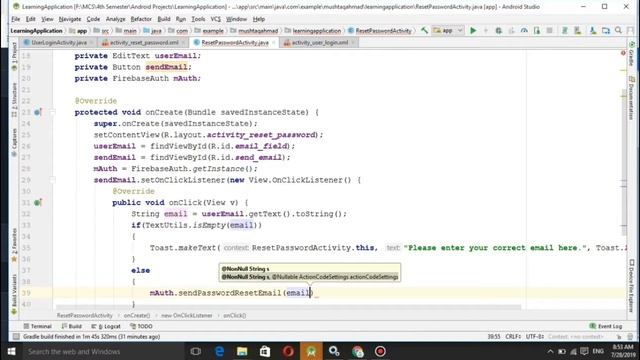Open the File menu
640x360 pixels.
coord(16,19)
